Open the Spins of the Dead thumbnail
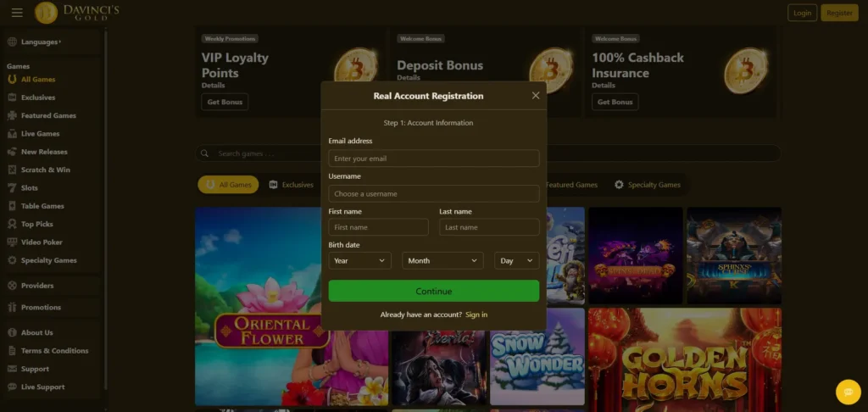The height and width of the screenshot is (412, 868). [x=636, y=255]
